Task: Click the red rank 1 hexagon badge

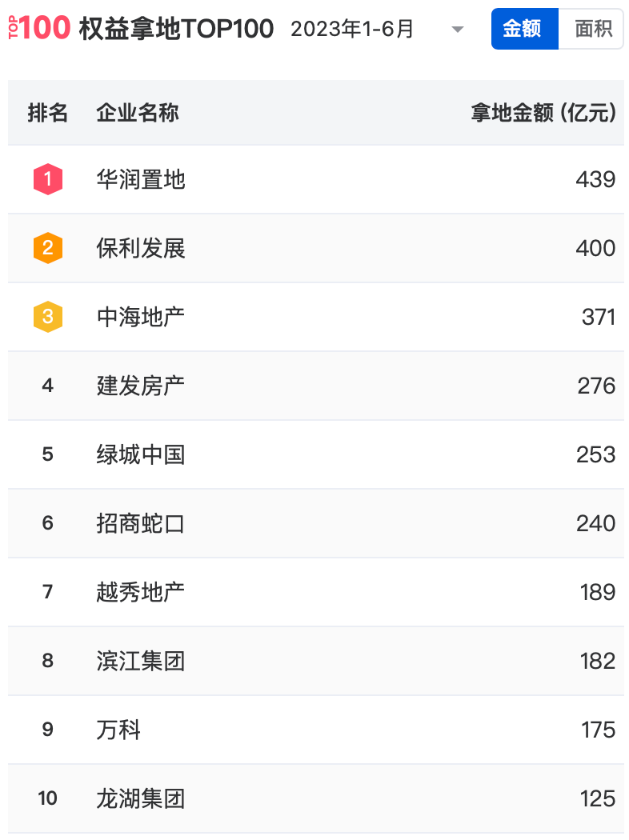Action: 48,179
